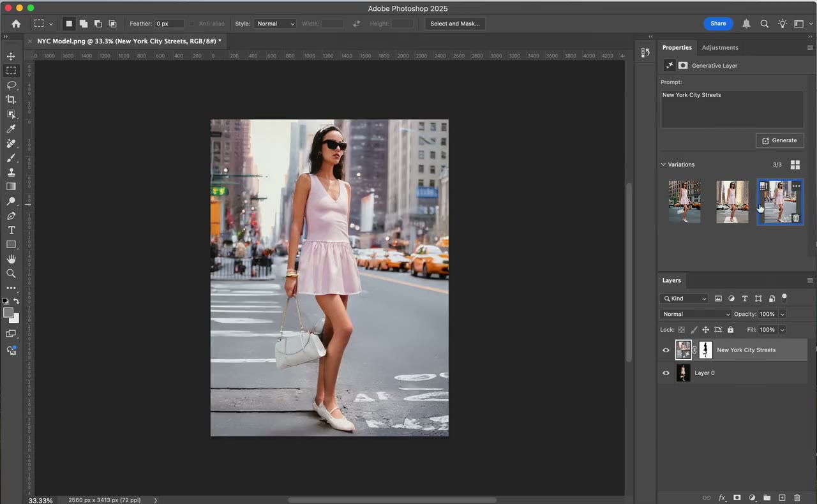The image size is (817, 504).
Task: Select the Horizontal Type tool
Action: pos(11,230)
